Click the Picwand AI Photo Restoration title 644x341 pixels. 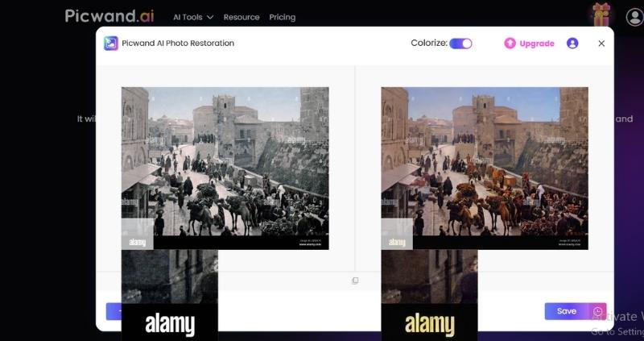tap(178, 44)
